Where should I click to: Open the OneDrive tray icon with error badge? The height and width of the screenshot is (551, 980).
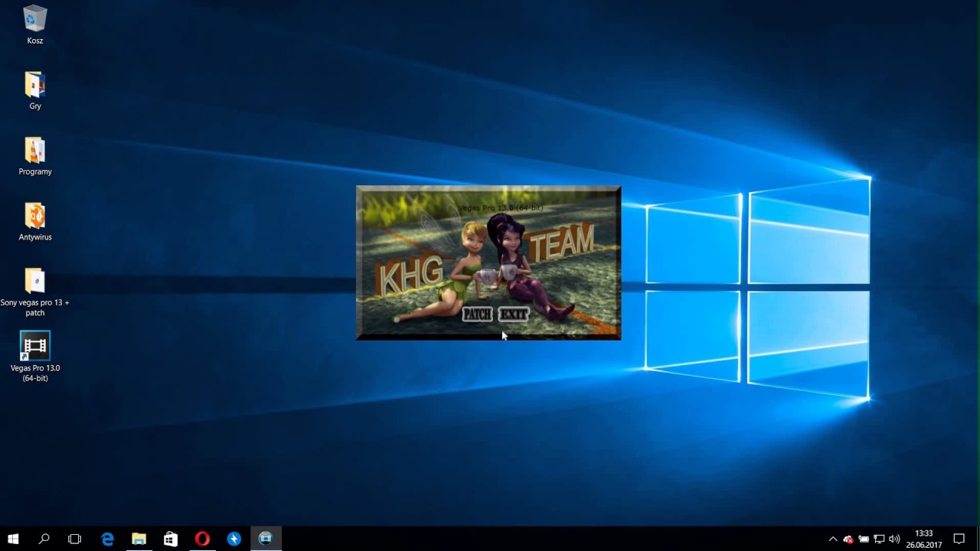point(848,539)
